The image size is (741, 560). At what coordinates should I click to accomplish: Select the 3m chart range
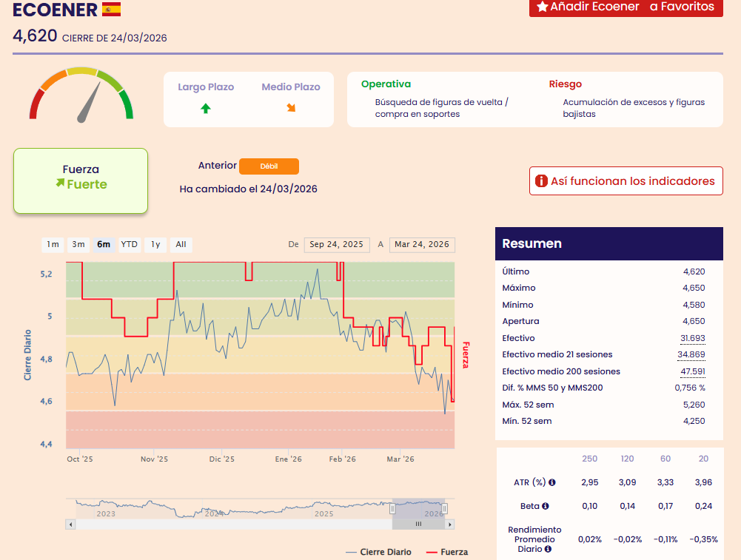(78, 244)
